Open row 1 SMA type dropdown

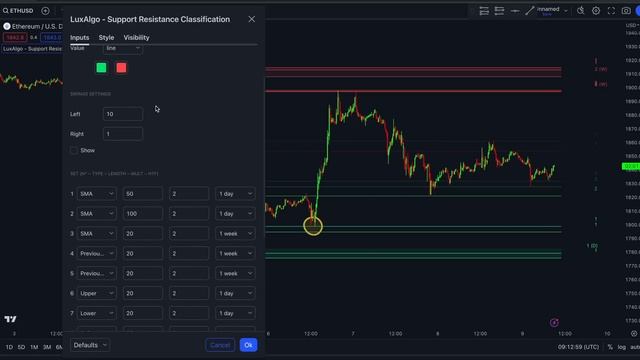pyautogui.click(x=96, y=194)
